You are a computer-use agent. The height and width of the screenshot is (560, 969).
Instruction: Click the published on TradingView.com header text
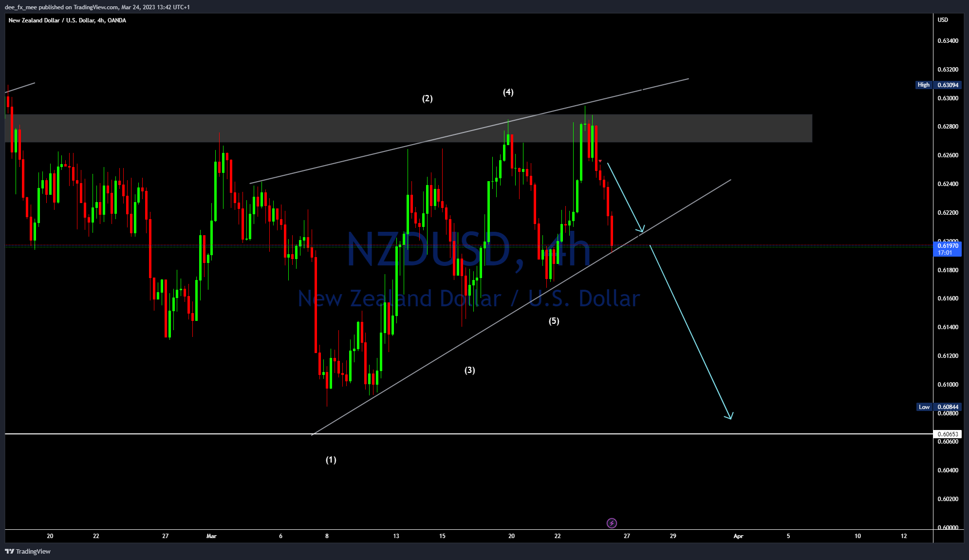(97, 7)
